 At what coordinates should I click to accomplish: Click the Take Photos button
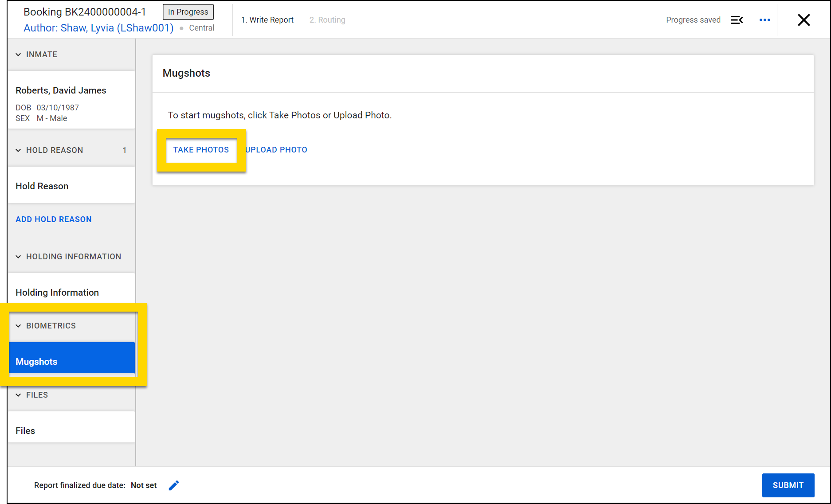(201, 150)
